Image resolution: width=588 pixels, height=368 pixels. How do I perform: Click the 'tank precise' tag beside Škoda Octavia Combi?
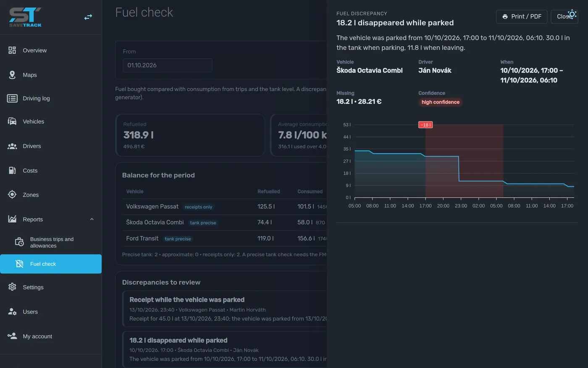point(203,223)
